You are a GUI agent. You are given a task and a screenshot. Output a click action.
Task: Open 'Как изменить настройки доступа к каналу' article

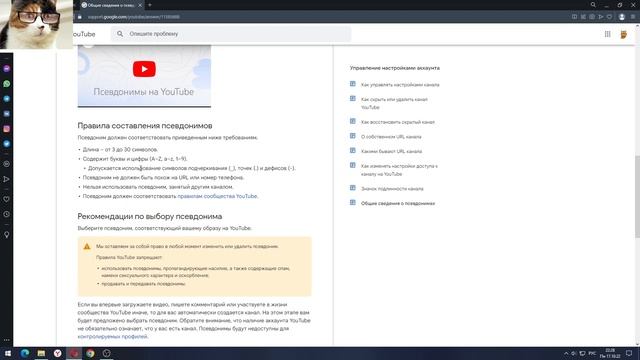click(x=399, y=170)
